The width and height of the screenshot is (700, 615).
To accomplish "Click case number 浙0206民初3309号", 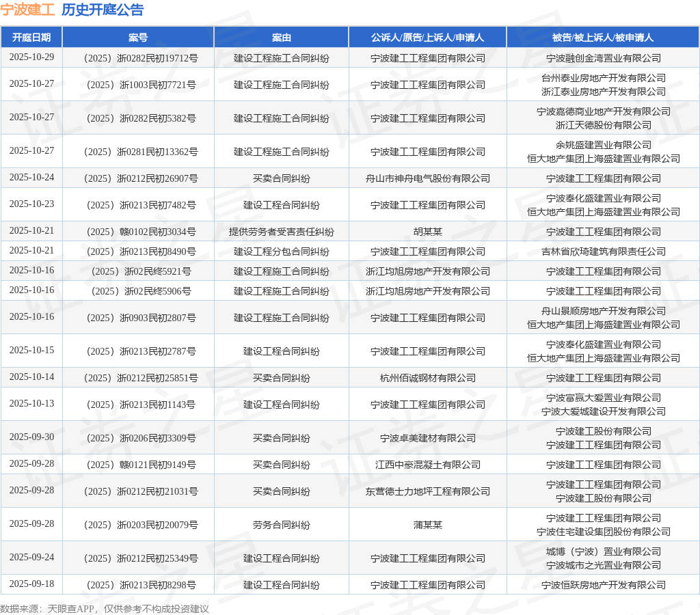I will (x=141, y=438).
